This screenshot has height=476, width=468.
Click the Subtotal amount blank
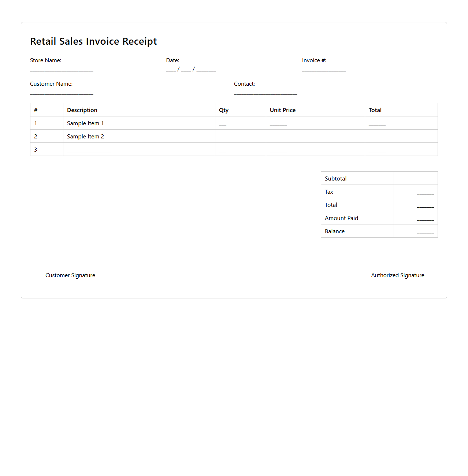click(425, 179)
